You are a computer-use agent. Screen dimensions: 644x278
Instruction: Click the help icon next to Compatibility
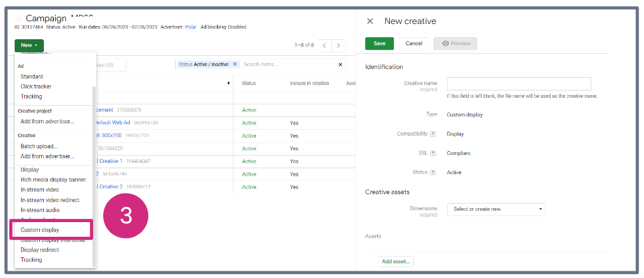pyautogui.click(x=433, y=134)
